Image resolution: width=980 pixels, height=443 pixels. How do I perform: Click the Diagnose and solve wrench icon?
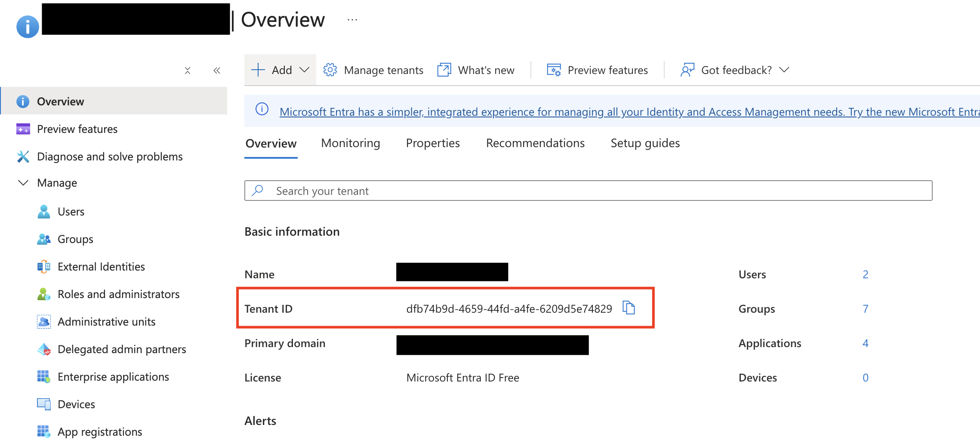click(23, 157)
